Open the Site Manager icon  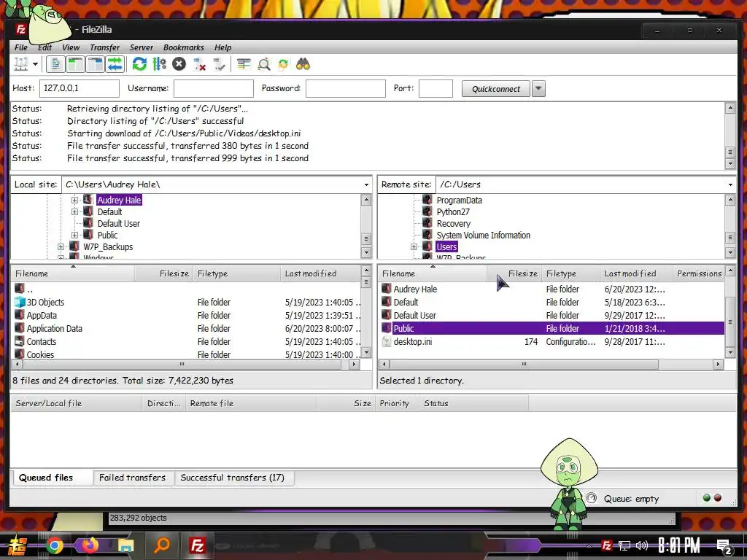(x=20, y=64)
